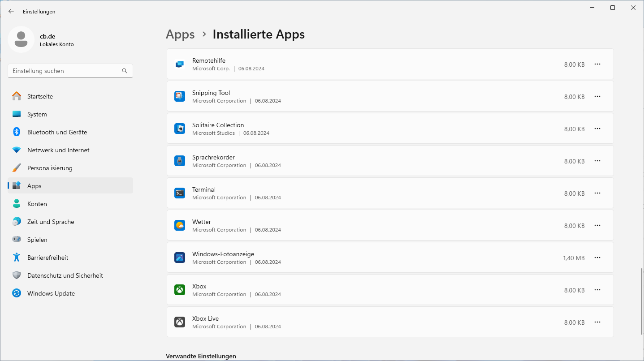Click the Xbox Live app name

pos(205,318)
